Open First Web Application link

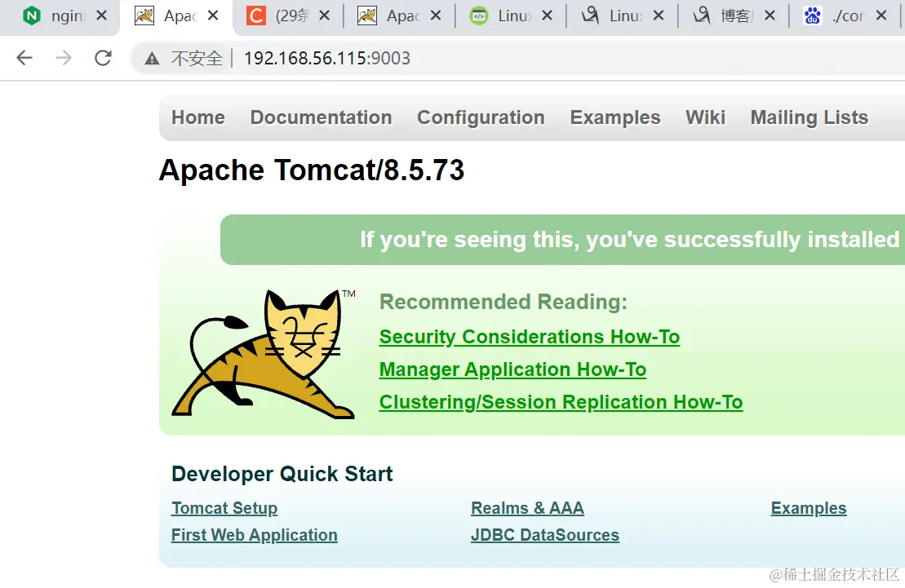click(255, 536)
